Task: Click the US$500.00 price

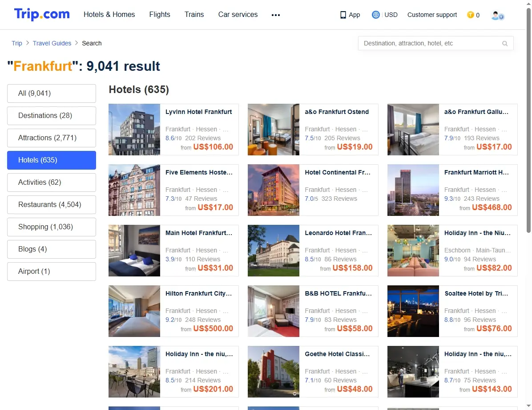Action: pos(213,329)
